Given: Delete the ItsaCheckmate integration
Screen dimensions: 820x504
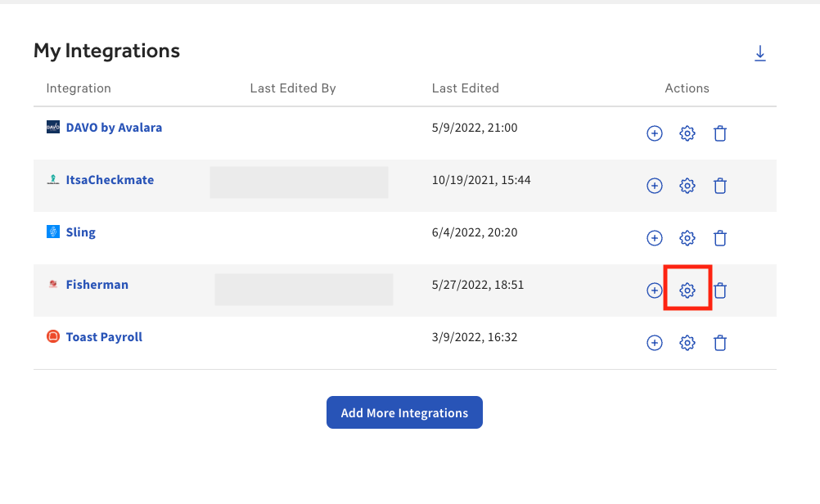Looking at the screenshot, I should [720, 186].
